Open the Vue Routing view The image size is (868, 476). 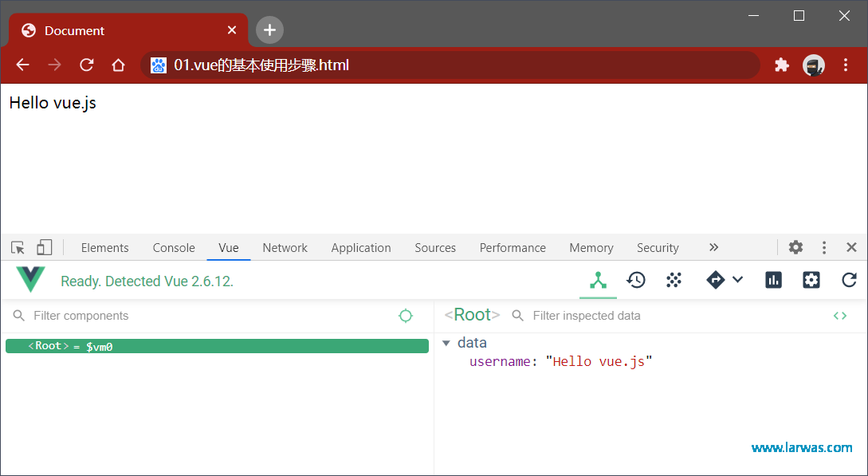[715, 280]
